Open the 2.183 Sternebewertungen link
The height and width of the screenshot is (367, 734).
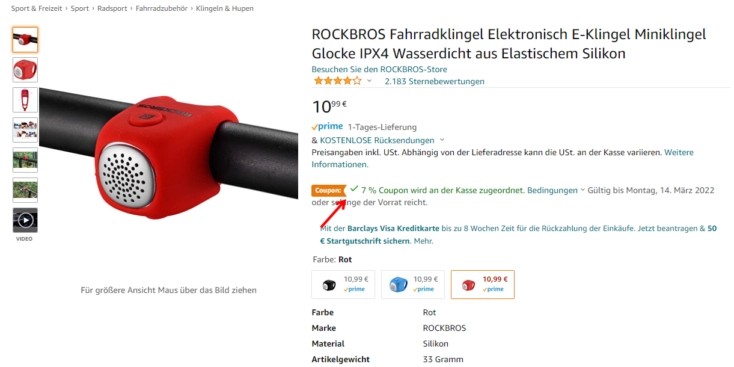434,81
